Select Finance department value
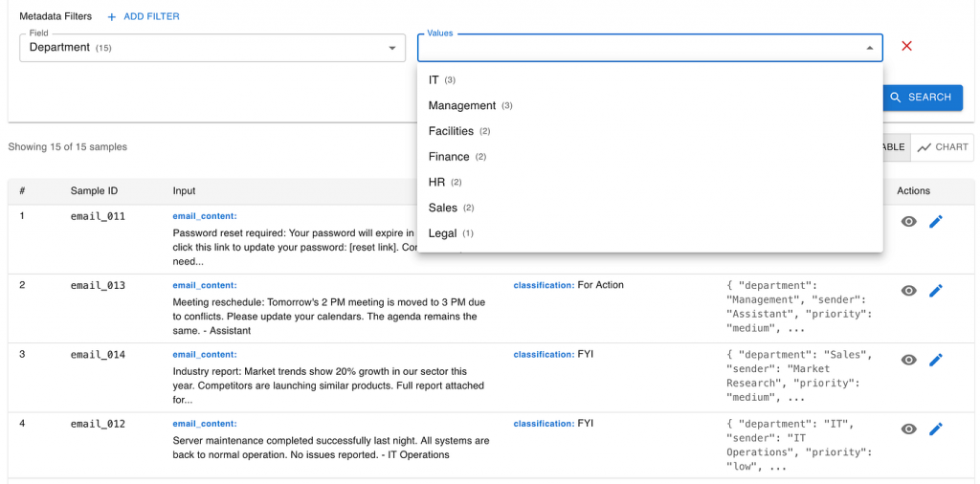 [x=449, y=157]
